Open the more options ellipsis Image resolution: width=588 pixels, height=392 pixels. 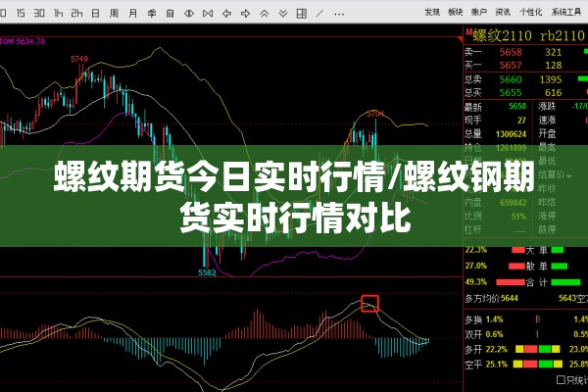click(x=339, y=15)
